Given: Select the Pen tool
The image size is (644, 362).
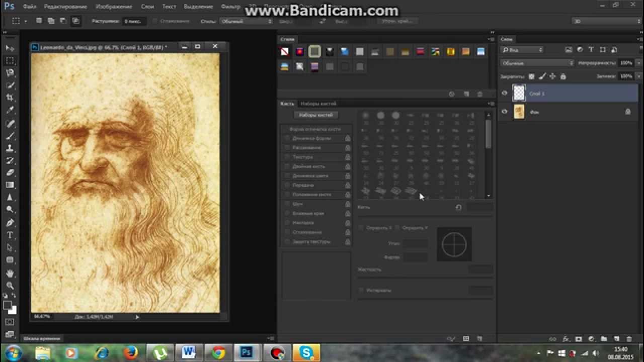Looking at the screenshot, I should point(10,223).
